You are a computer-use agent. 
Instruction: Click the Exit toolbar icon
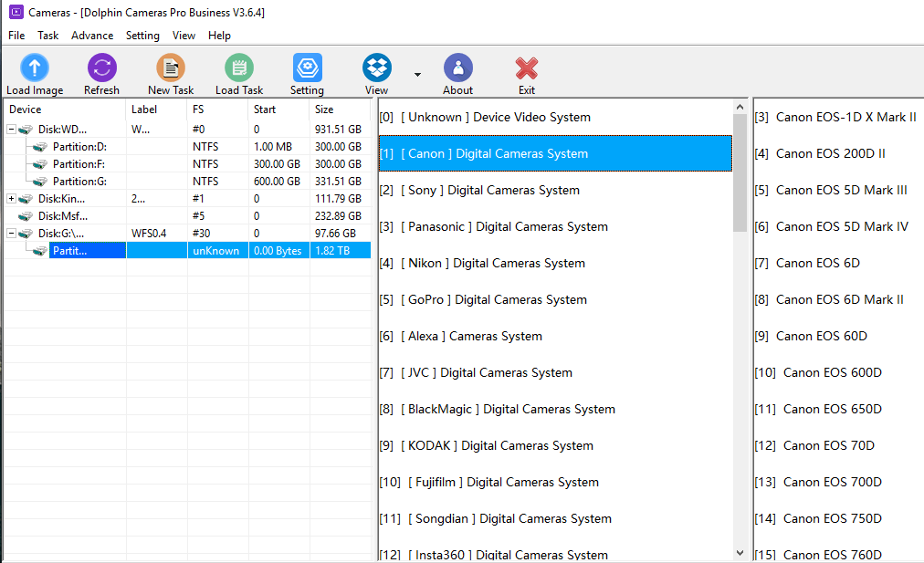(x=526, y=68)
